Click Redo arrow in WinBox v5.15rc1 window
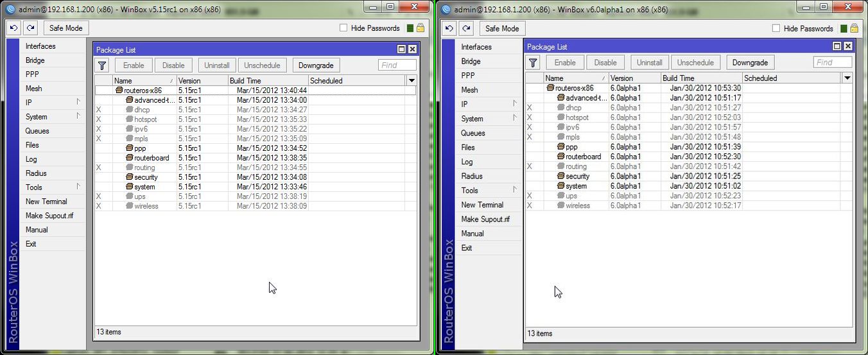Viewport: 868px width, 355px height. (30, 28)
